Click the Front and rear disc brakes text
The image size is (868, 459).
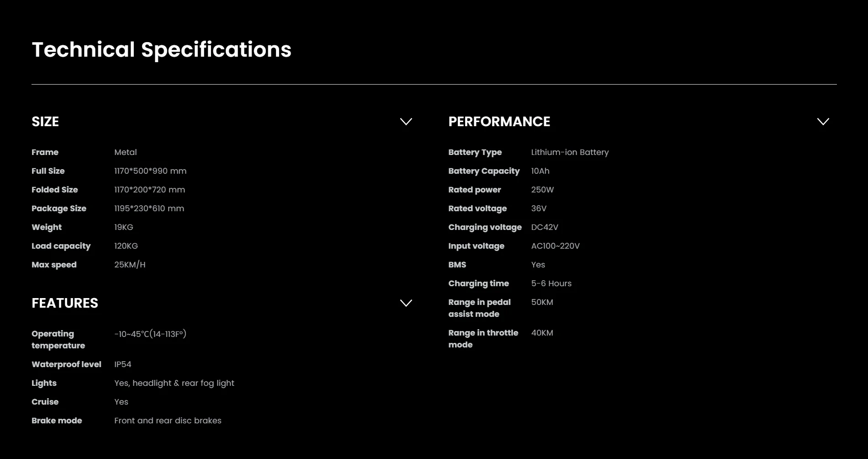(x=168, y=421)
